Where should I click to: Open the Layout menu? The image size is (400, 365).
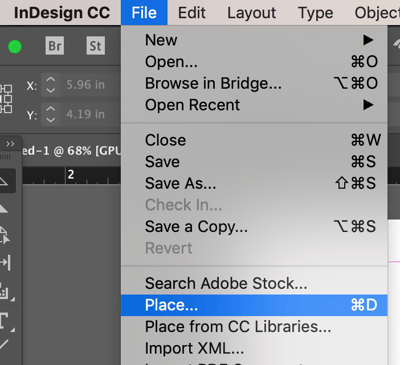[x=251, y=13]
